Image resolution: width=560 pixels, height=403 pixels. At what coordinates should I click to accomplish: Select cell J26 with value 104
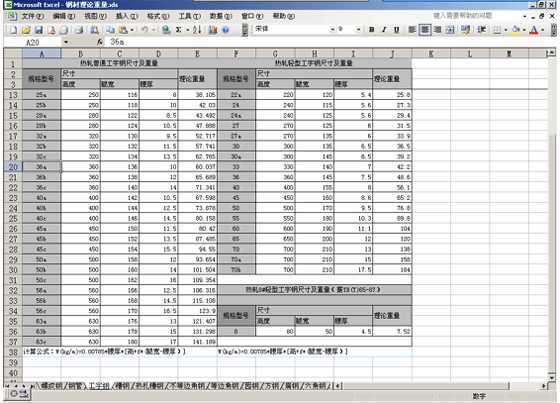pyautogui.click(x=392, y=229)
